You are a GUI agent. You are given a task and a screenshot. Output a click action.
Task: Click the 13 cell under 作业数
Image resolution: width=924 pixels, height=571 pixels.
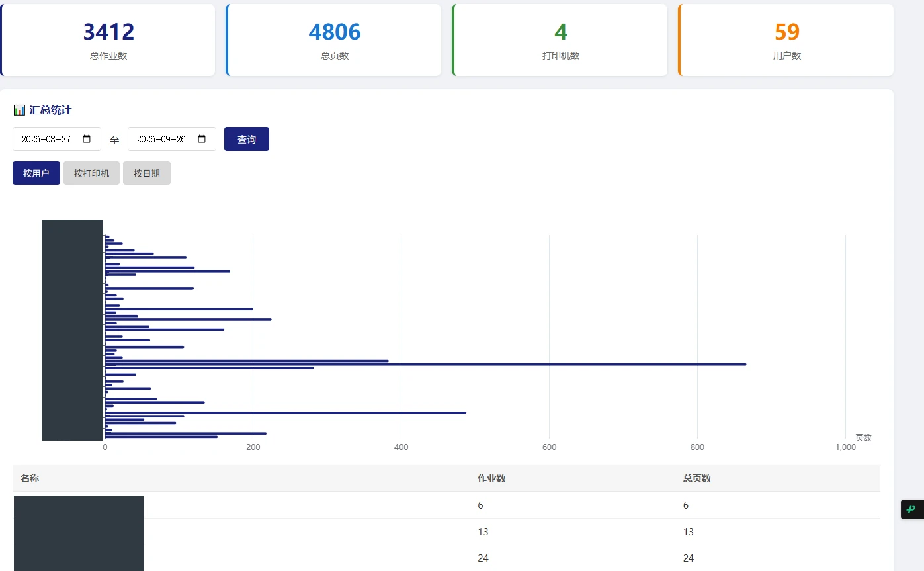click(x=483, y=532)
